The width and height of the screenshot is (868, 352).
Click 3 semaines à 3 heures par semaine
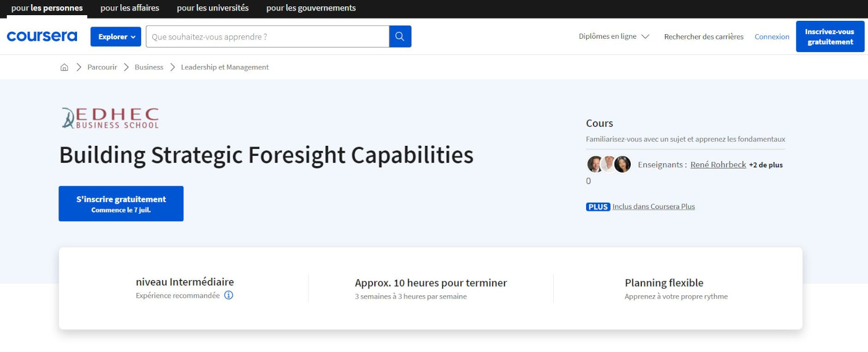pos(411,296)
